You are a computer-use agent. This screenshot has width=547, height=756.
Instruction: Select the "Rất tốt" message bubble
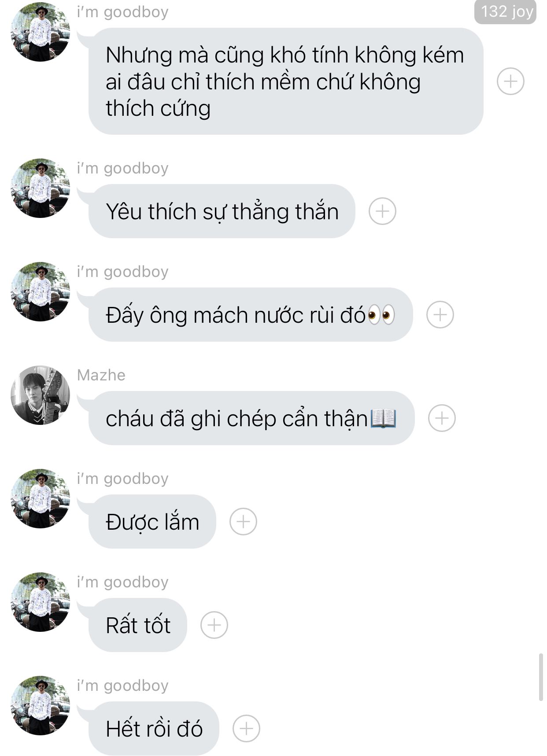pos(138,625)
